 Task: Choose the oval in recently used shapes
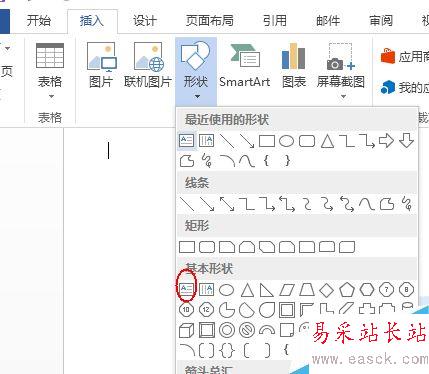click(286, 141)
